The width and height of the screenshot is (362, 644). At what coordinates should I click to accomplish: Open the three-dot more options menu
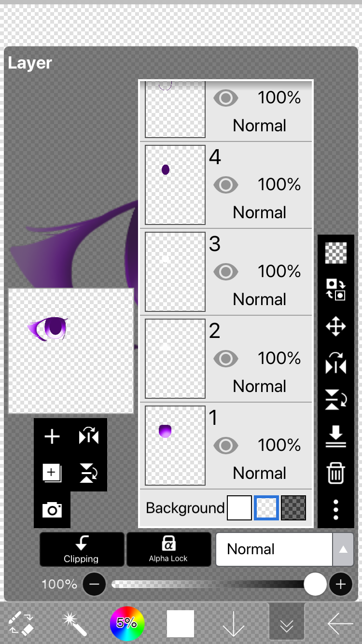pyautogui.click(x=335, y=510)
